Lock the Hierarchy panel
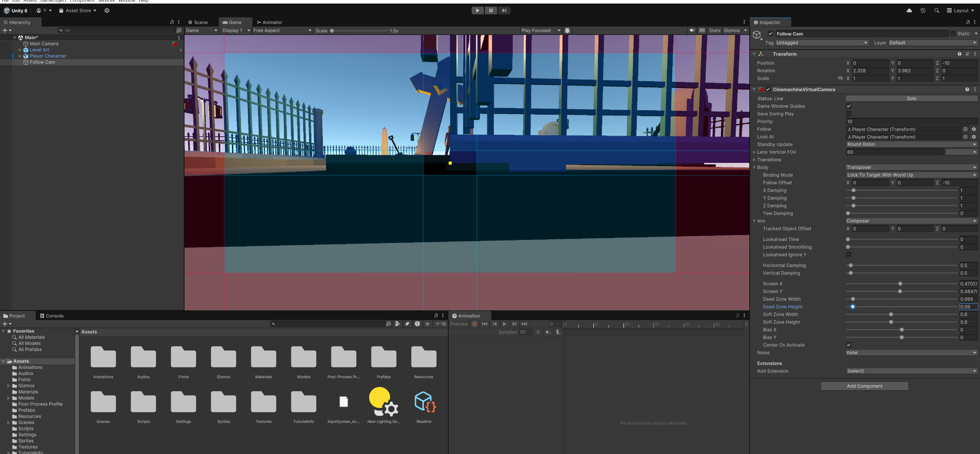 [172, 22]
